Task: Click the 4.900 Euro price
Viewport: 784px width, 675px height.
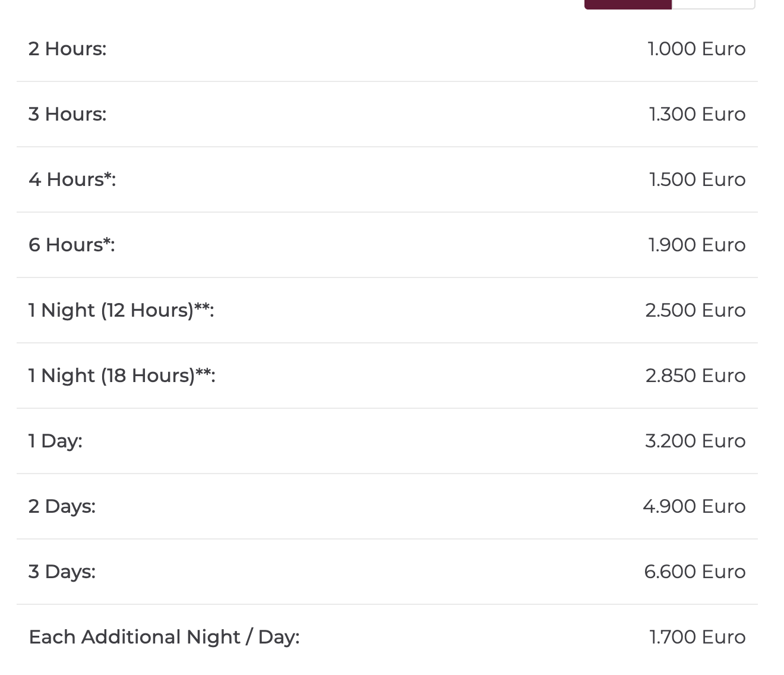Action: tap(694, 506)
